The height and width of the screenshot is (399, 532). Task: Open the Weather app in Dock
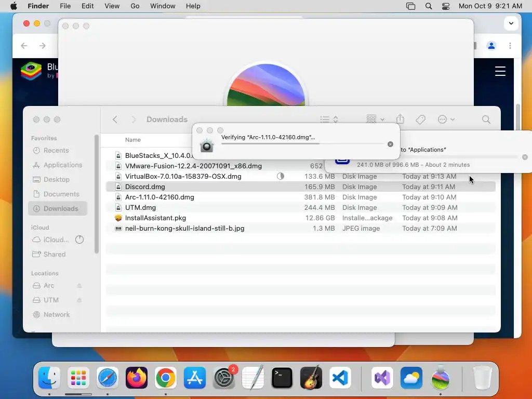(411, 378)
